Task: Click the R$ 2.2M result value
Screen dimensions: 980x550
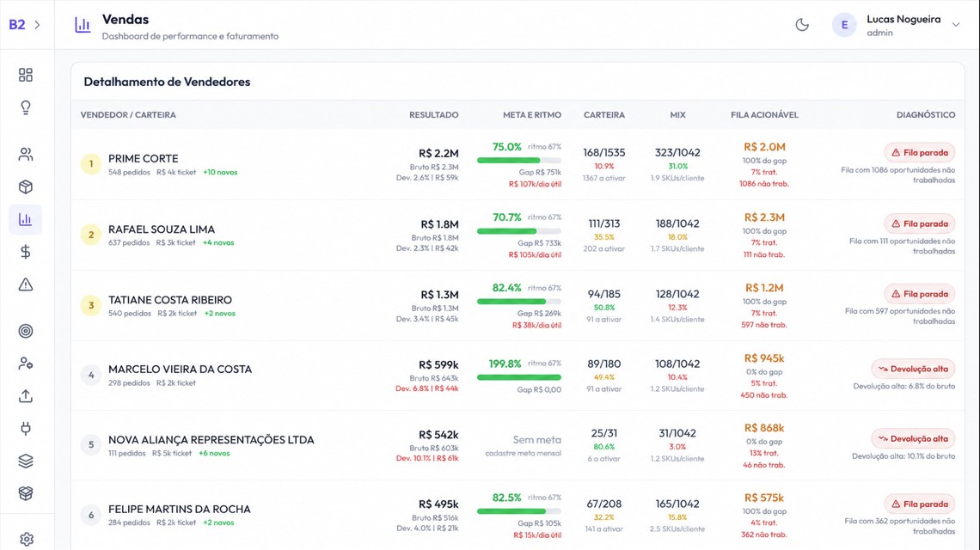Action: point(438,154)
